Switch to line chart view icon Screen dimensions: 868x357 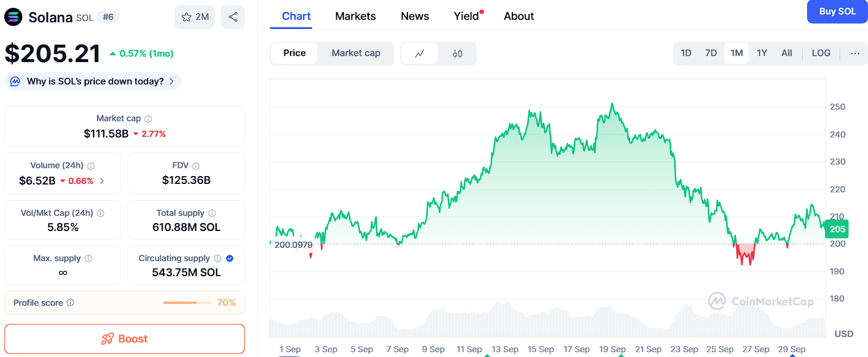pos(420,54)
